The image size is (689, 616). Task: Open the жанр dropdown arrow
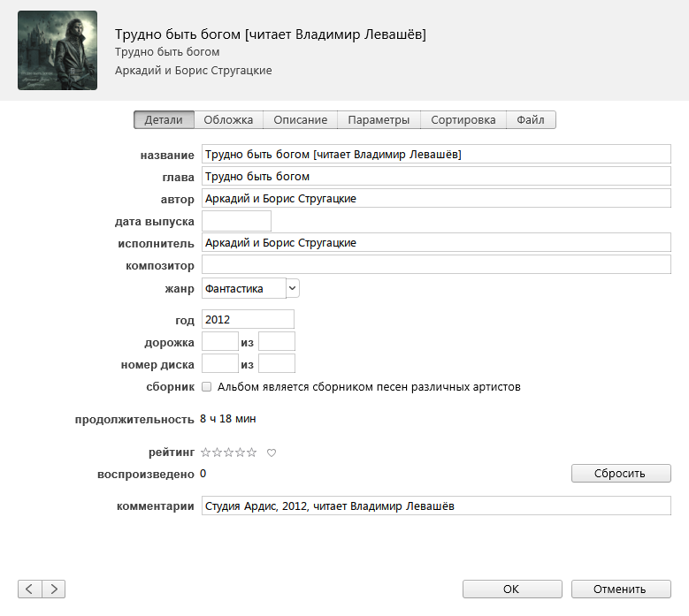[x=293, y=288]
